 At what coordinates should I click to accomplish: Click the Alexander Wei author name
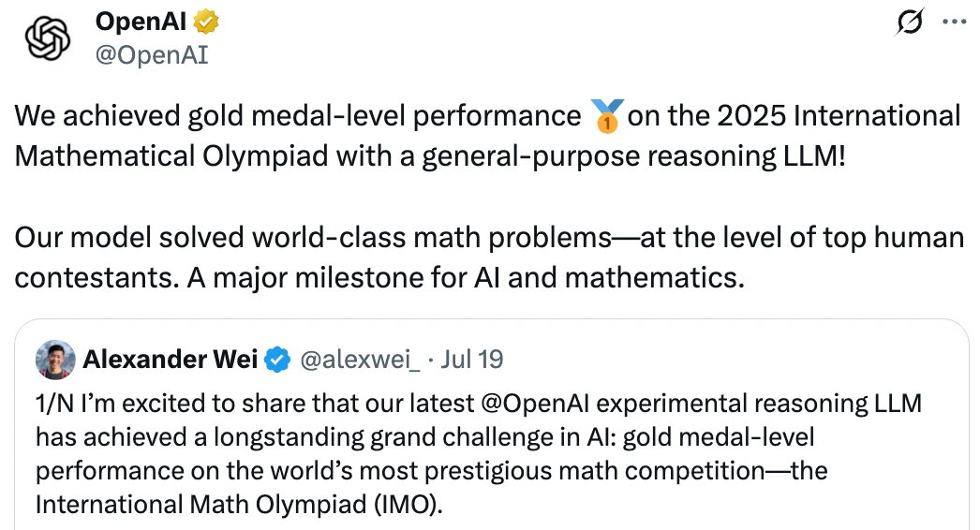point(170,359)
